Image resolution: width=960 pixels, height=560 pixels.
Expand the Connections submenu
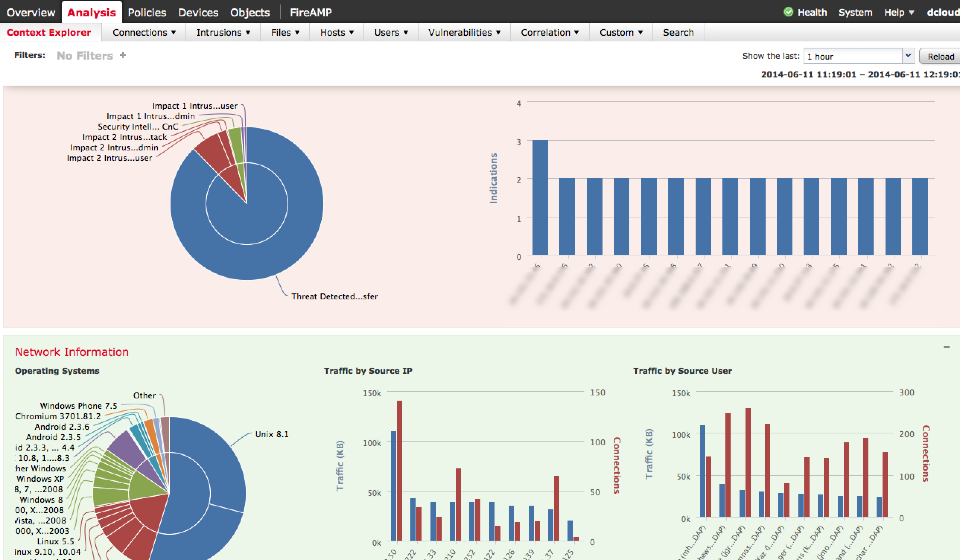pyautogui.click(x=144, y=32)
